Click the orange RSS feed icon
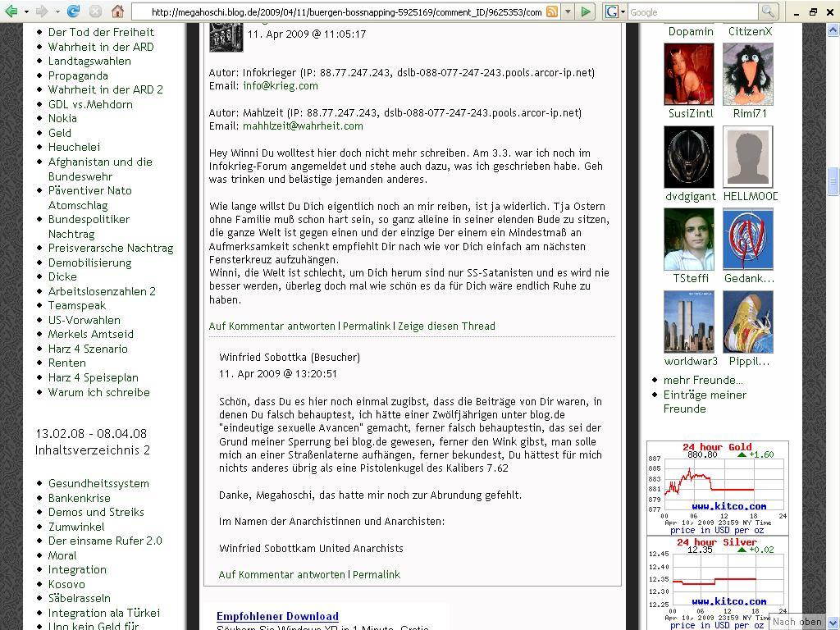Viewport: 840px width, 630px height. (552, 11)
